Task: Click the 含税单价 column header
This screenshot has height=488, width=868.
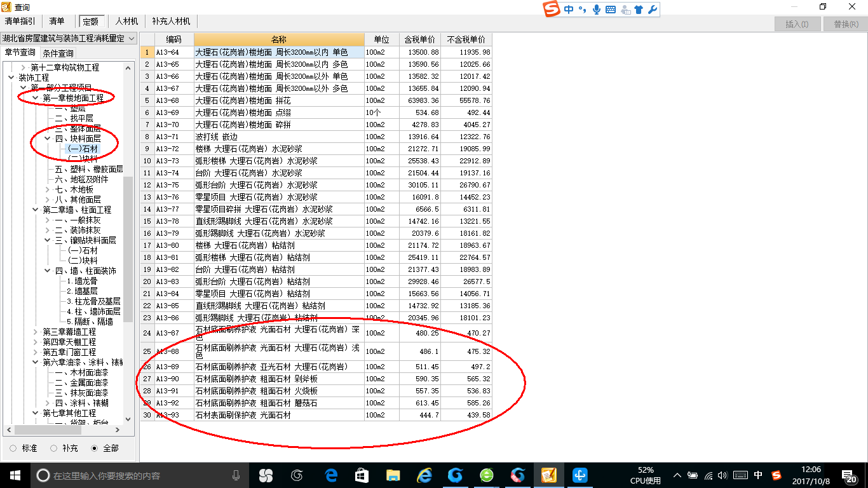Action: point(419,39)
